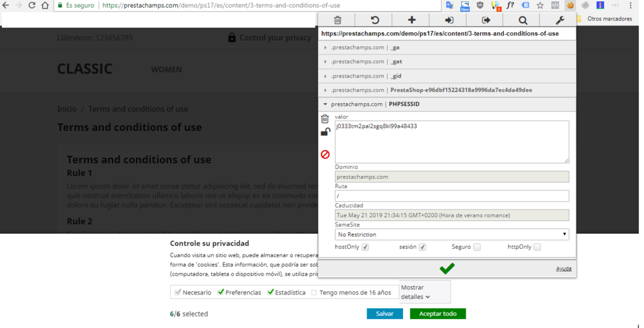Image resolution: width=644 pixels, height=328 pixels.
Task: Click the Necesario checkbox
Action: pyautogui.click(x=178, y=293)
